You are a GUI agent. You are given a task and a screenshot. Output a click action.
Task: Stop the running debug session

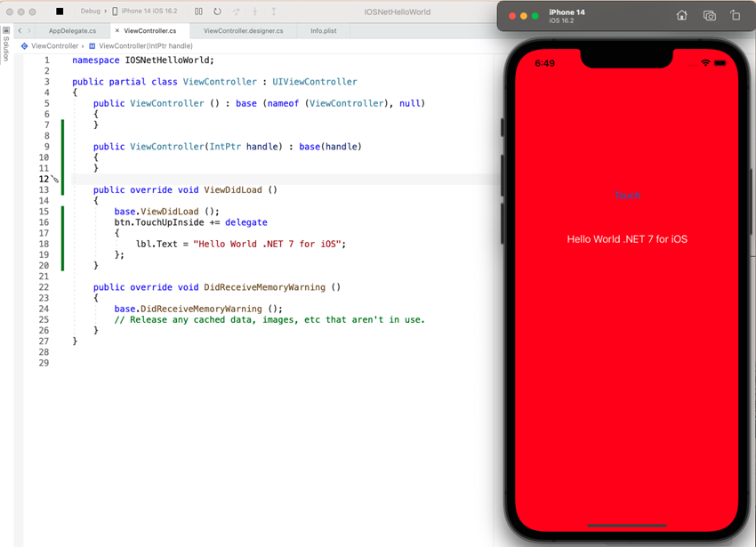click(59, 12)
